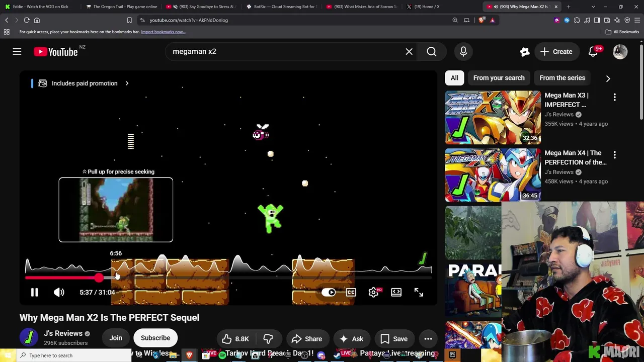Bookmark this page from the address bar
This screenshot has width=644, height=362.
[129, 20]
